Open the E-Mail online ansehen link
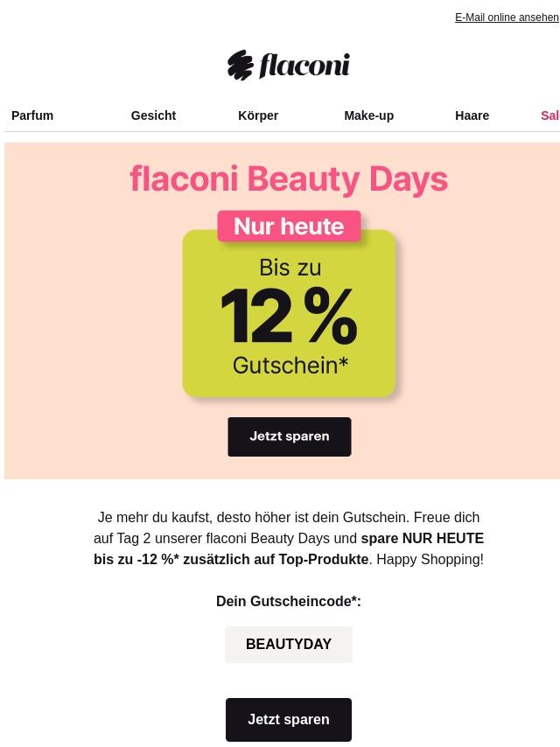Image resolution: width=560 pixels, height=747 pixels. (x=507, y=17)
